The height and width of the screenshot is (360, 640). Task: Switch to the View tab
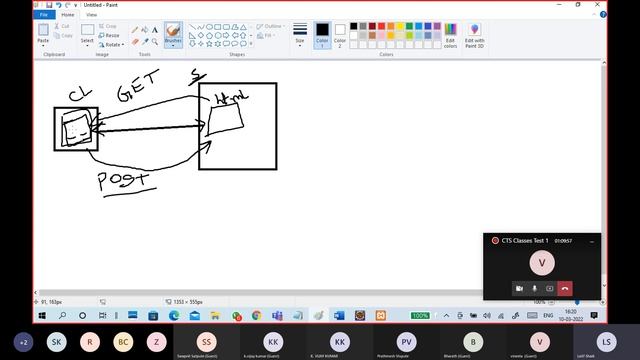click(91, 15)
